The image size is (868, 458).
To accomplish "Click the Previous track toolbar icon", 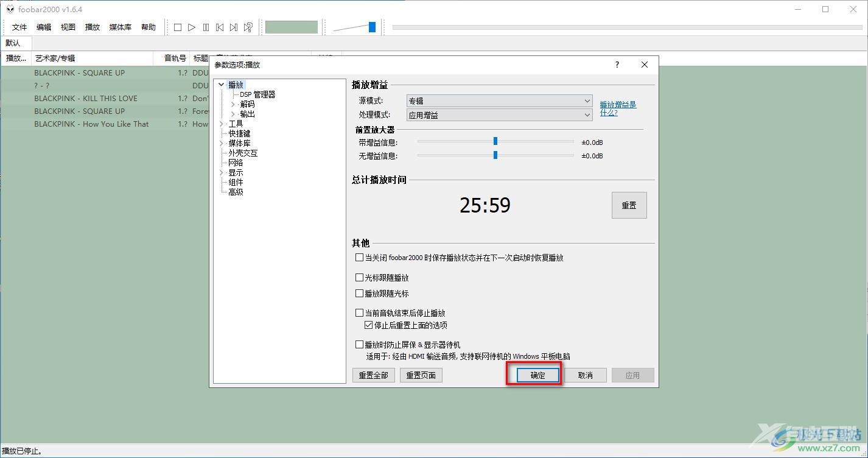I will click(220, 27).
